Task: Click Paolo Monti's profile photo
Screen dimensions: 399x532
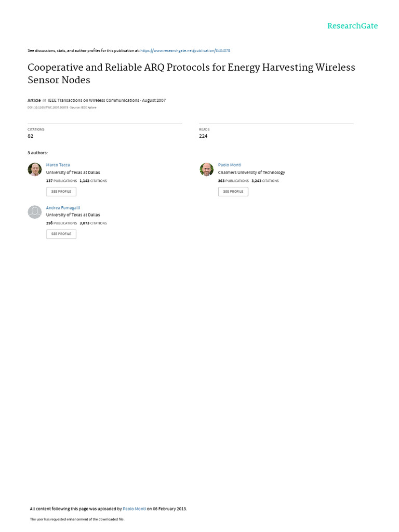Action: point(206,169)
